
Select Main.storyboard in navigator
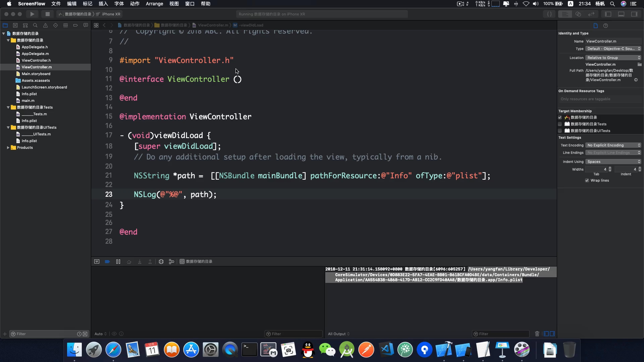coord(36,74)
